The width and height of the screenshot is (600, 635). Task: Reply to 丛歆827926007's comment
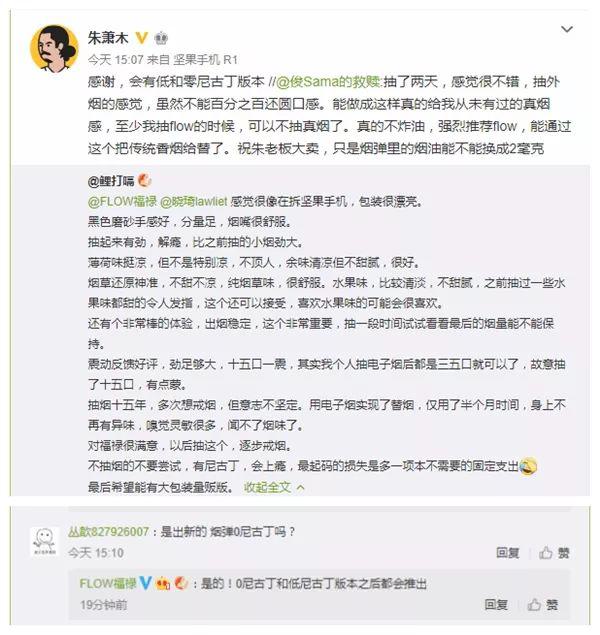click(508, 552)
